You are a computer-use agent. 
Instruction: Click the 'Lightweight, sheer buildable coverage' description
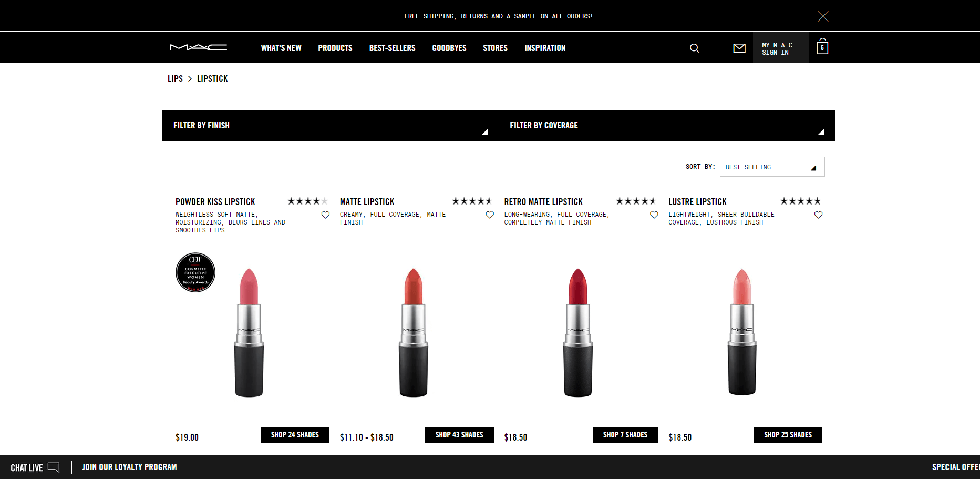721,218
